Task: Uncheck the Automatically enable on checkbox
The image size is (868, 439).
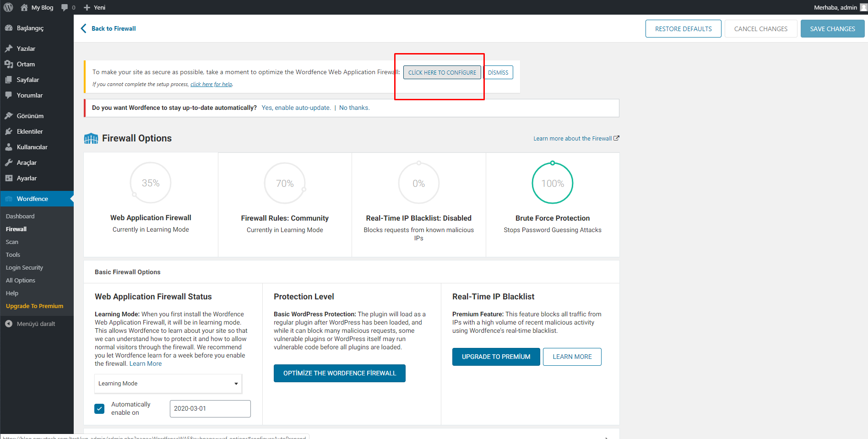Action: pos(99,408)
